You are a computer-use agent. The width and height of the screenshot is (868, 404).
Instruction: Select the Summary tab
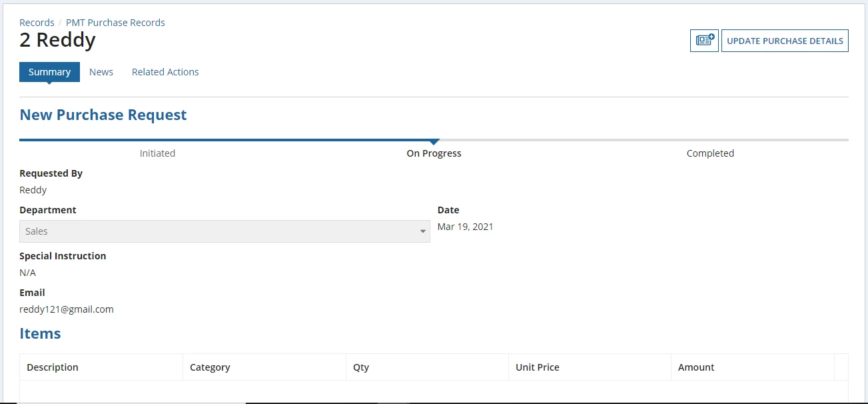coord(49,72)
